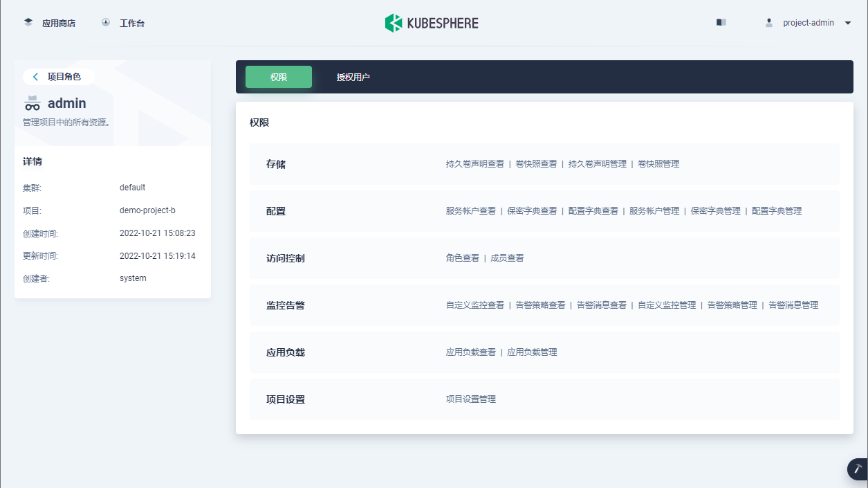This screenshot has height=488, width=868.
Task: Click 告警策略管理 permission text
Action: 732,305
